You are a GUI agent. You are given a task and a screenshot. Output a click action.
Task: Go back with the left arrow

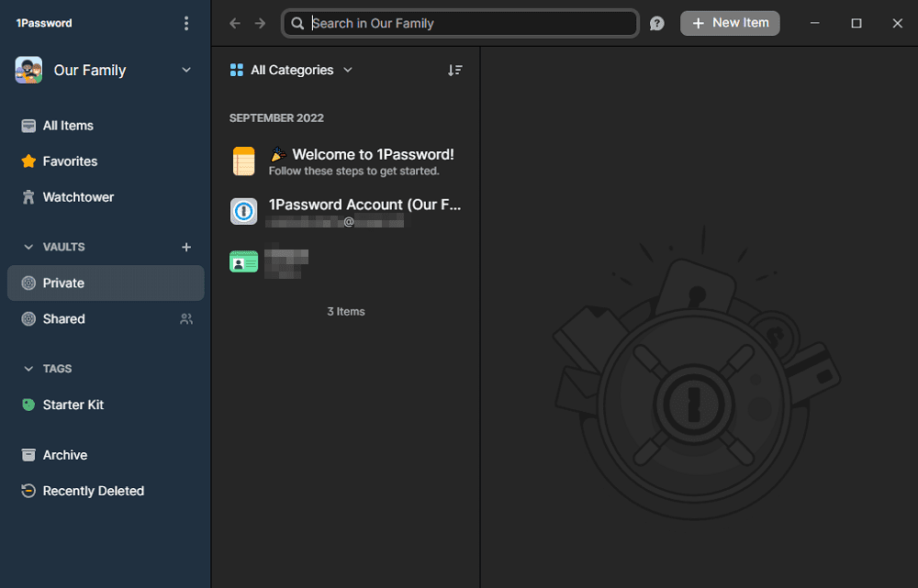coord(235,24)
